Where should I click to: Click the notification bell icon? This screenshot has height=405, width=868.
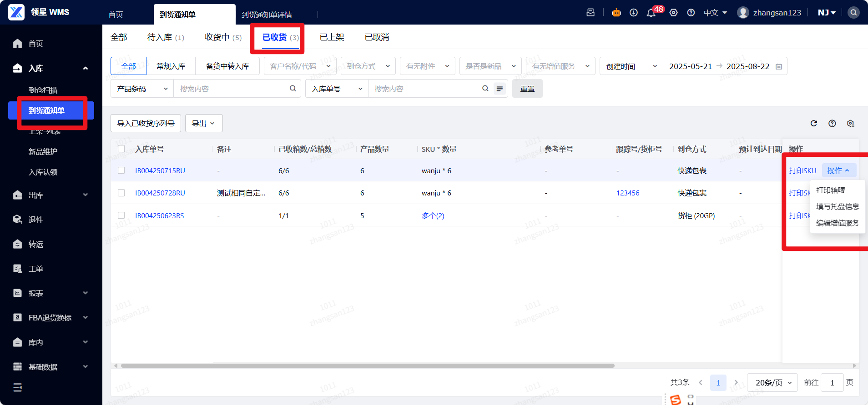[x=651, y=13]
